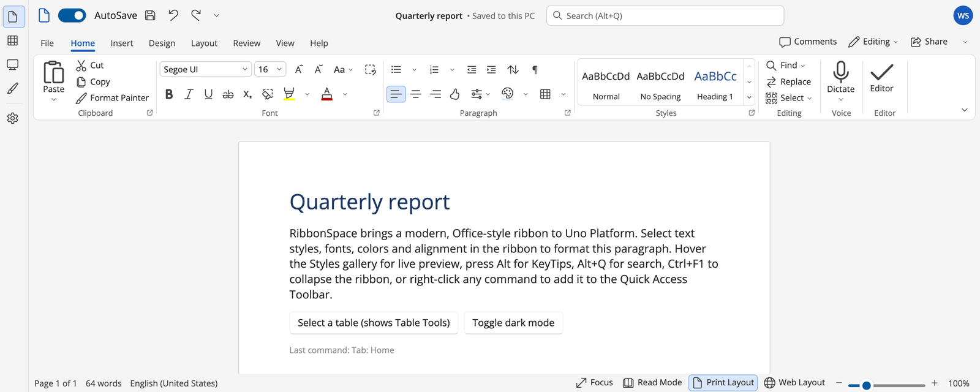Open the Comments pane
Viewport: 980px width, 392px height.
click(808, 42)
